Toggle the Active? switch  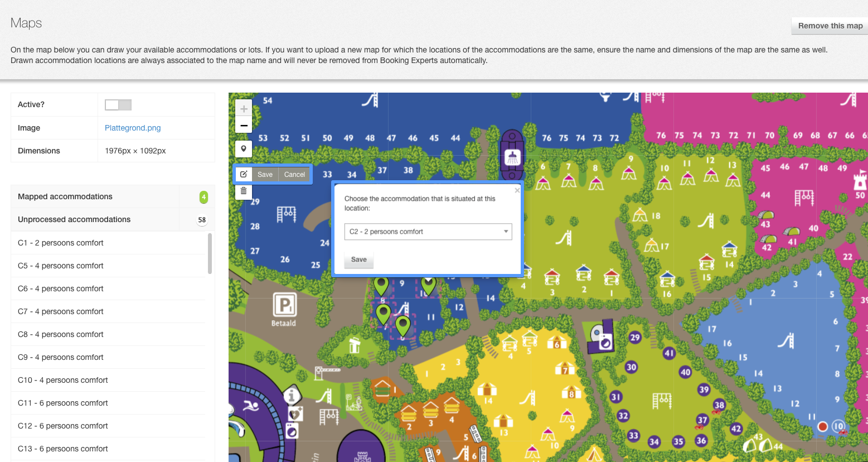point(118,105)
